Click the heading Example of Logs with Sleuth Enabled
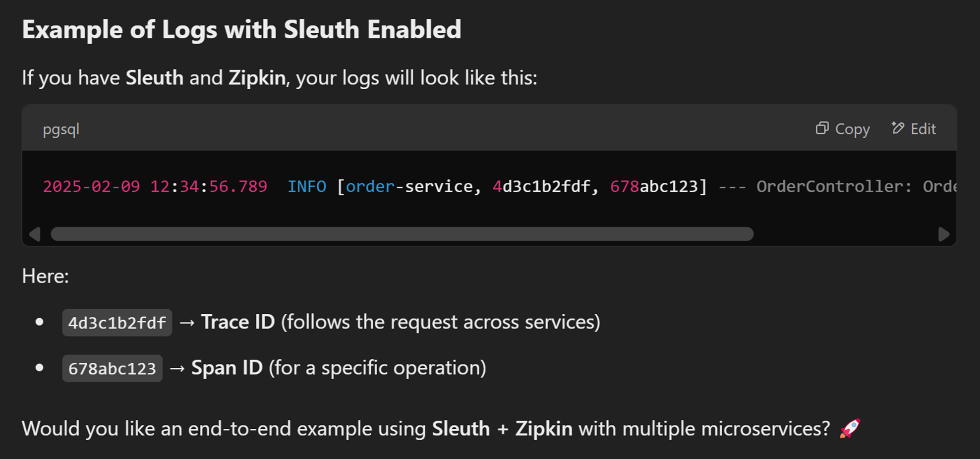 coord(241,29)
